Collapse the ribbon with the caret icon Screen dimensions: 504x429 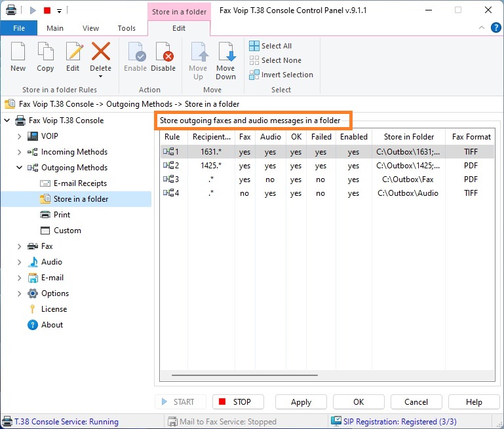[x=482, y=28]
